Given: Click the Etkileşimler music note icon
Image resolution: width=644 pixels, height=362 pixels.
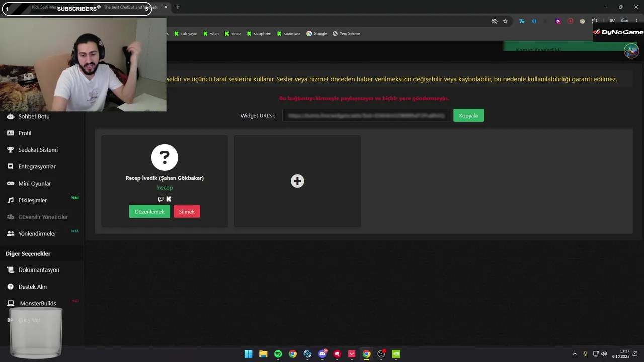Looking at the screenshot, I should [10, 200].
